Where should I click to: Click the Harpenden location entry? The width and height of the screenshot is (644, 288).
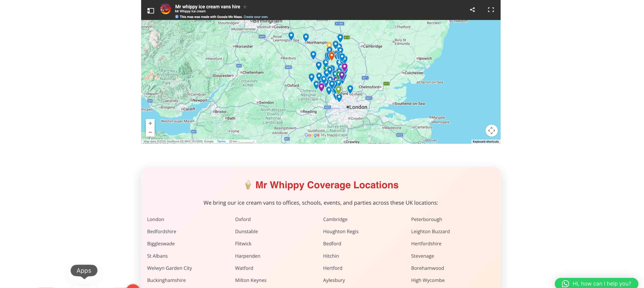[247, 256]
